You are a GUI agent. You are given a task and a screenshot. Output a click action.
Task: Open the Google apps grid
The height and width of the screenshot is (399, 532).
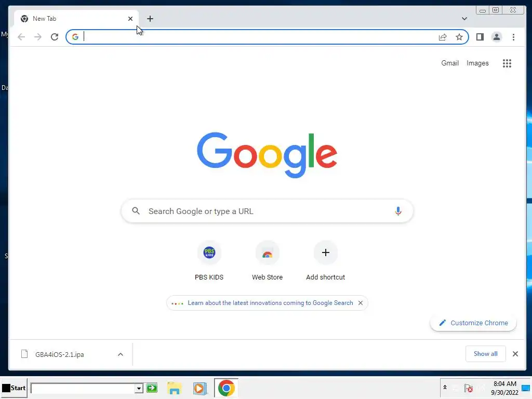pyautogui.click(x=507, y=63)
